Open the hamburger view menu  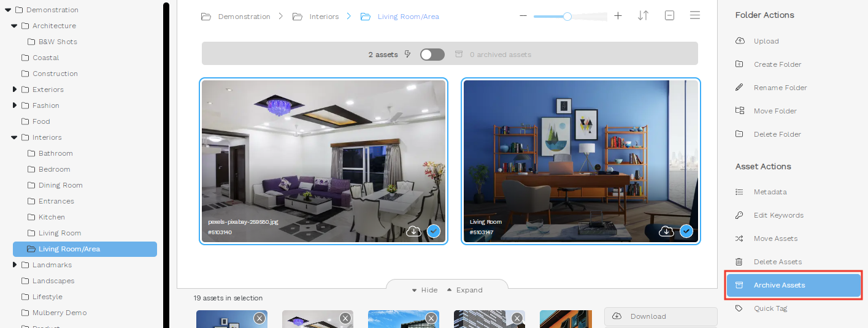tap(695, 15)
